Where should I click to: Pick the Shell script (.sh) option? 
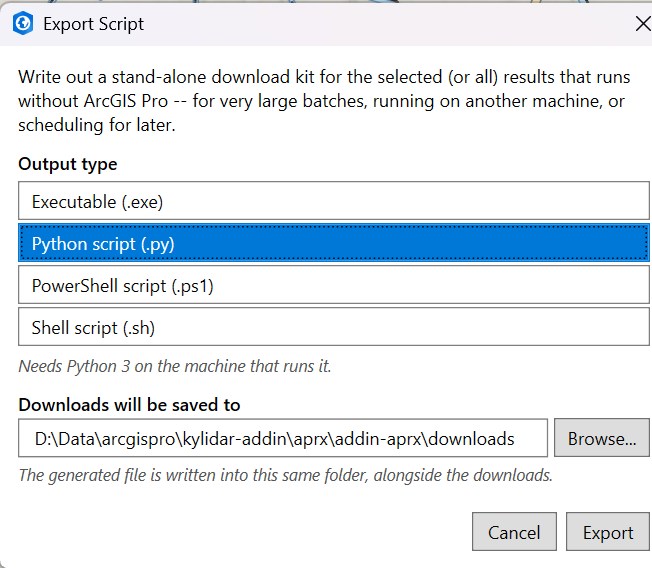pyautogui.click(x=333, y=327)
